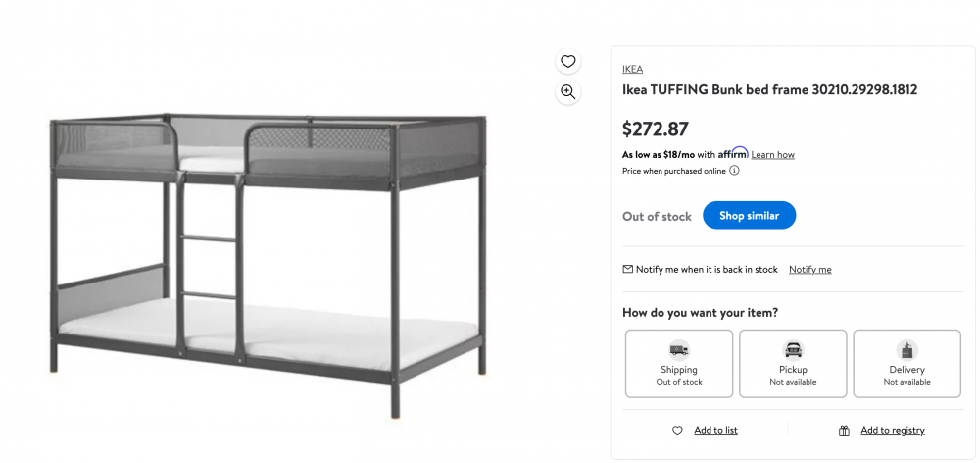
Task: Open the IKEA brand link
Action: 632,69
